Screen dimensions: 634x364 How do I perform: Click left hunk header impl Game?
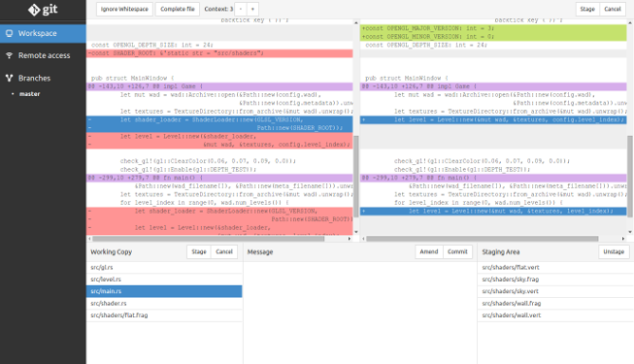(219, 86)
